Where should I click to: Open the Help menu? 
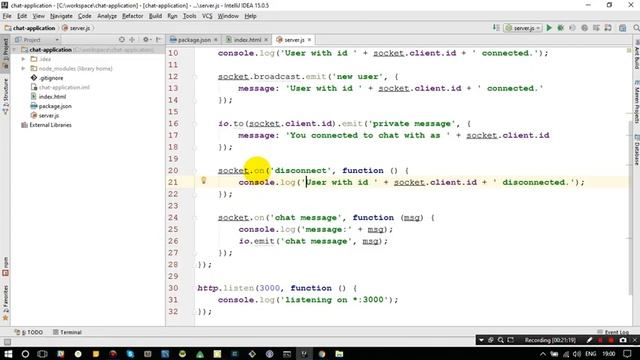(250, 16)
